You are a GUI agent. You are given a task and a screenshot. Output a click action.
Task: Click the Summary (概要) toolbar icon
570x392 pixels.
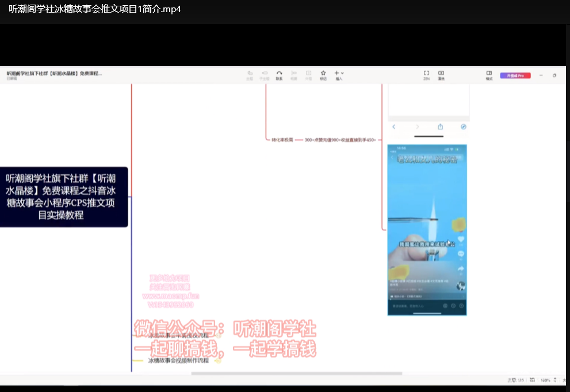(294, 74)
